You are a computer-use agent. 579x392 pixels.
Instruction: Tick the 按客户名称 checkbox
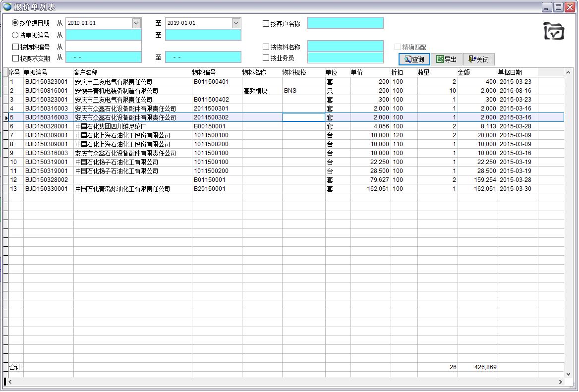coord(266,23)
